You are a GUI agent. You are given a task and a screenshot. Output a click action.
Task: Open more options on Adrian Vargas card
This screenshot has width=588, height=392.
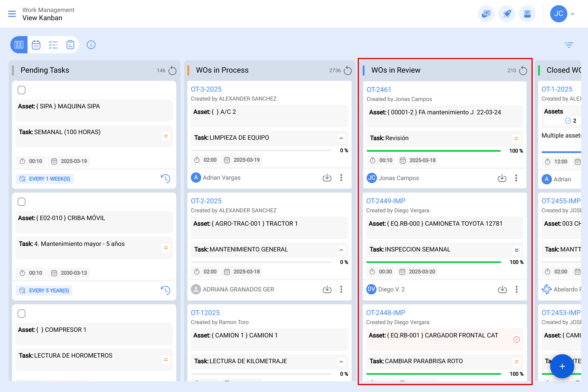tap(341, 178)
